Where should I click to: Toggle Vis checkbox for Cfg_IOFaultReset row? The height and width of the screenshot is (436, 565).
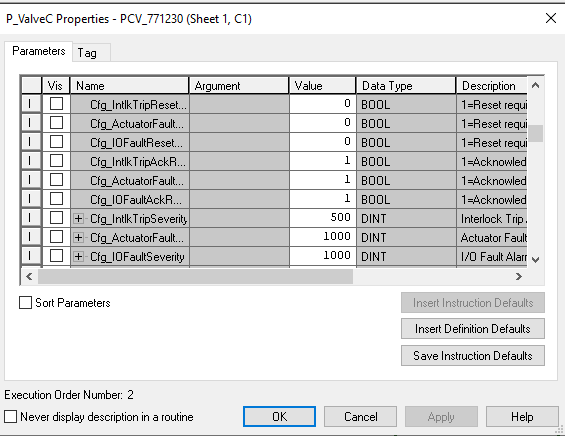click(56, 142)
